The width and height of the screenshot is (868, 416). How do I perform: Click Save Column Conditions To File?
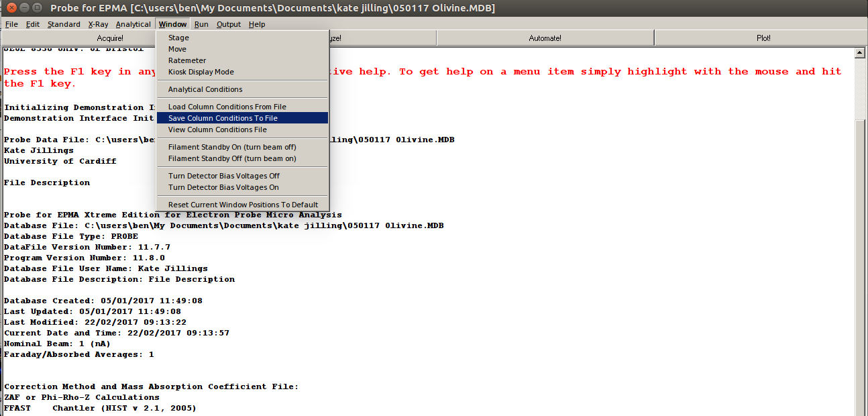pyautogui.click(x=223, y=118)
